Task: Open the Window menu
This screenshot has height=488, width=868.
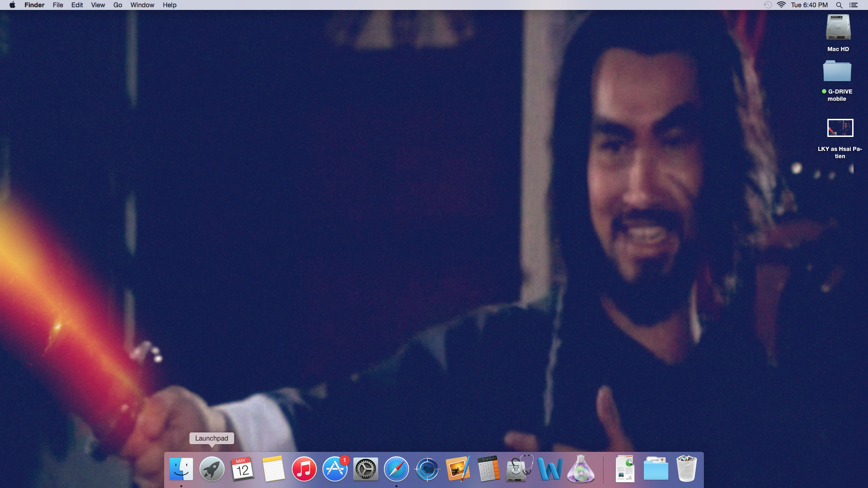Action: coord(142,5)
